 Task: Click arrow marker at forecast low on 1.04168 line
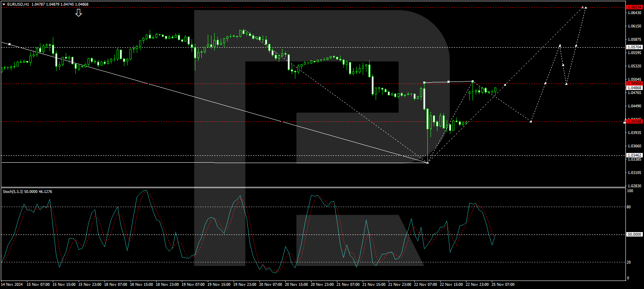coord(531,121)
